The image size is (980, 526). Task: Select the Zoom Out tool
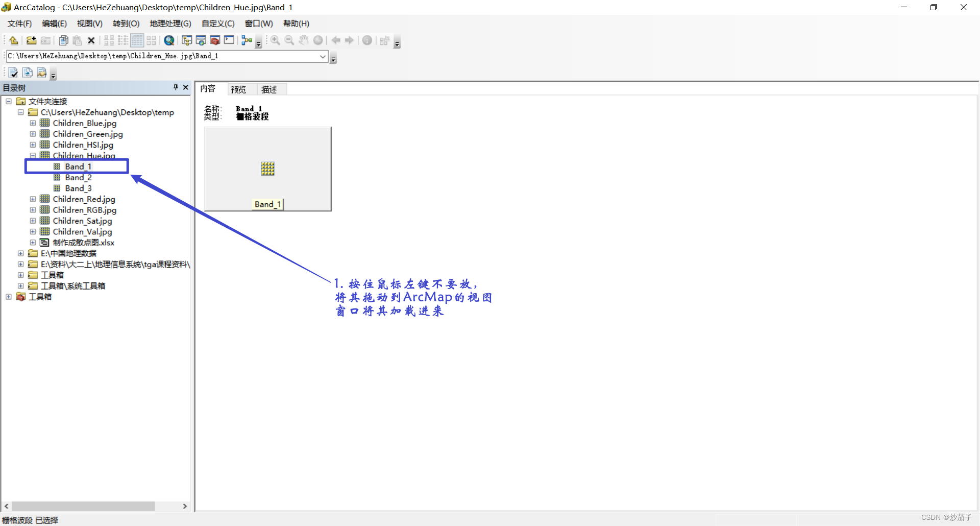click(289, 40)
